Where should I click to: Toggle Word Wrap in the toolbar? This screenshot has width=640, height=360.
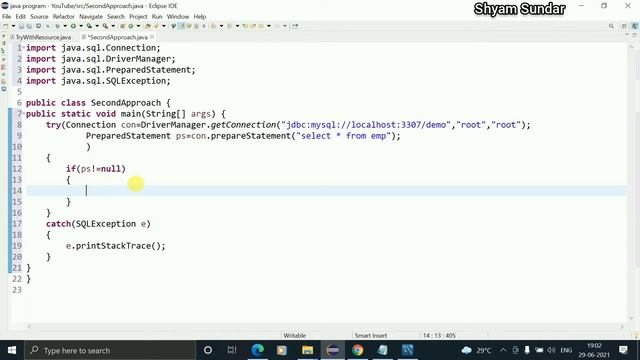189,26
